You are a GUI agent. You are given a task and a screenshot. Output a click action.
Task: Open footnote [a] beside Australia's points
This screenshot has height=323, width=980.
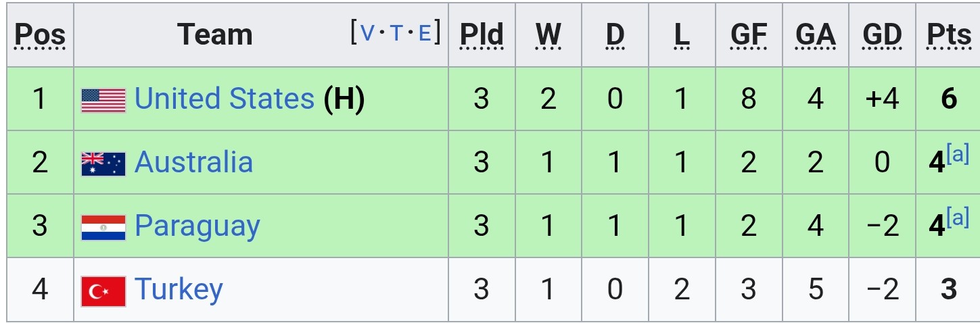(x=958, y=155)
